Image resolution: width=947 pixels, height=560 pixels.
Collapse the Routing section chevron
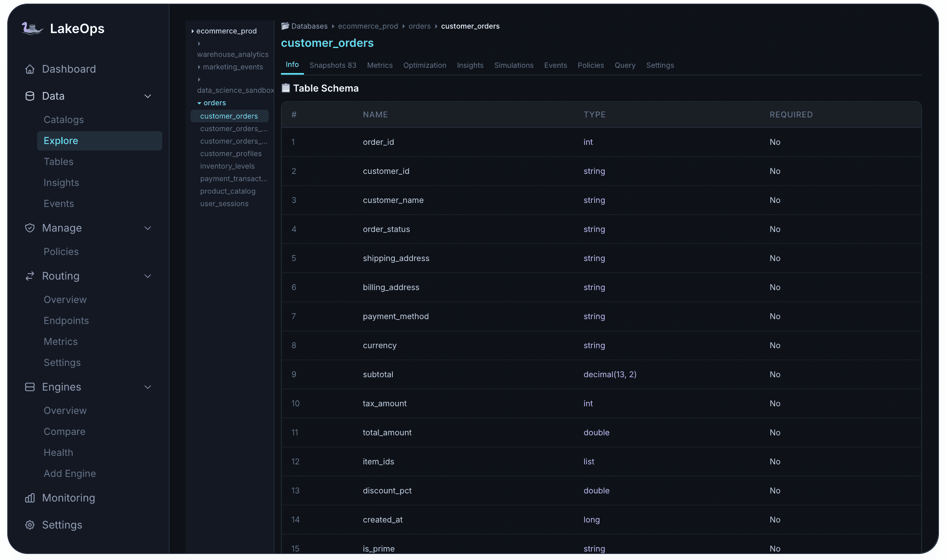148,276
